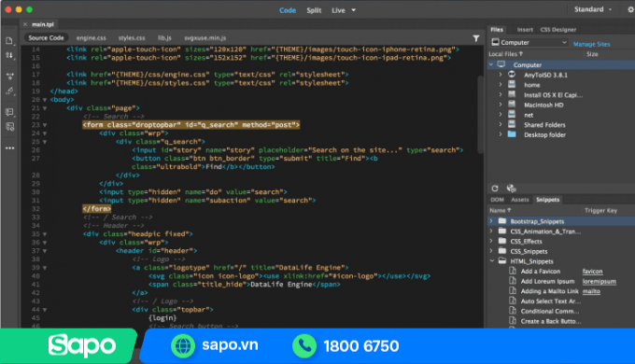Screen dimensions: 635x364
Task: Expand the Macintosh HD tree node
Action: [x=501, y=105]
